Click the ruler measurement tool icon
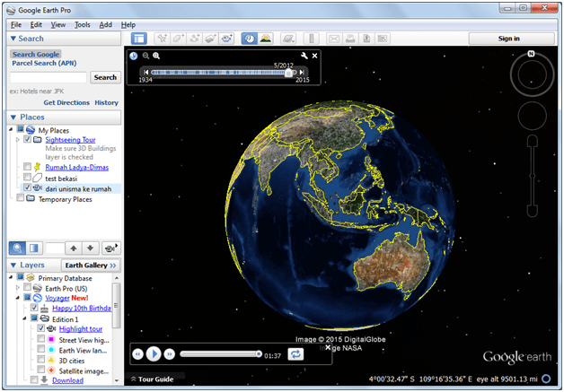Viewport: 564px width, 392px height. pos(311,39)
